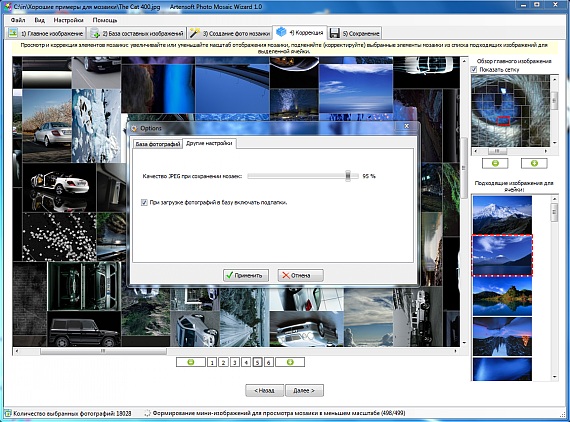The height and width of the screenshot is (422, 570).
Task: Click the JPEG quality slider handle
Action: coord(348,176)
